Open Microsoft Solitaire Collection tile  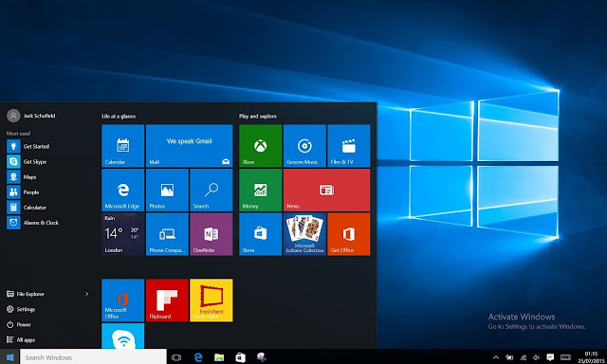(304, 234)
